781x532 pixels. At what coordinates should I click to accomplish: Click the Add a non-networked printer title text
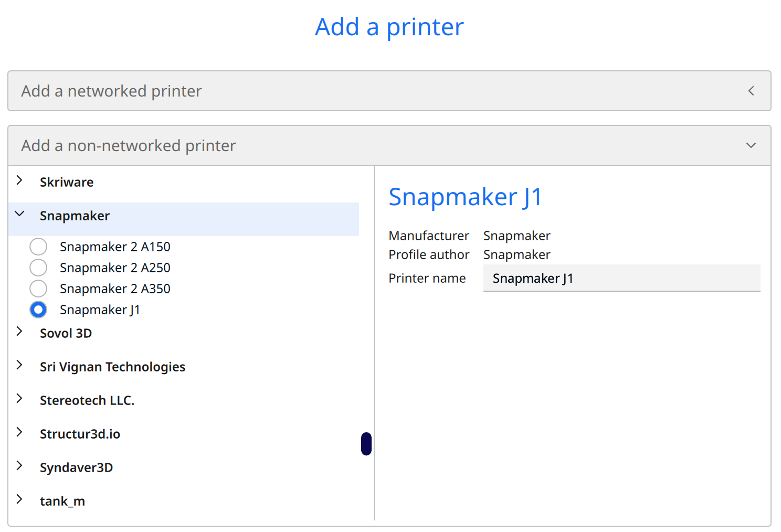point(129,145)
